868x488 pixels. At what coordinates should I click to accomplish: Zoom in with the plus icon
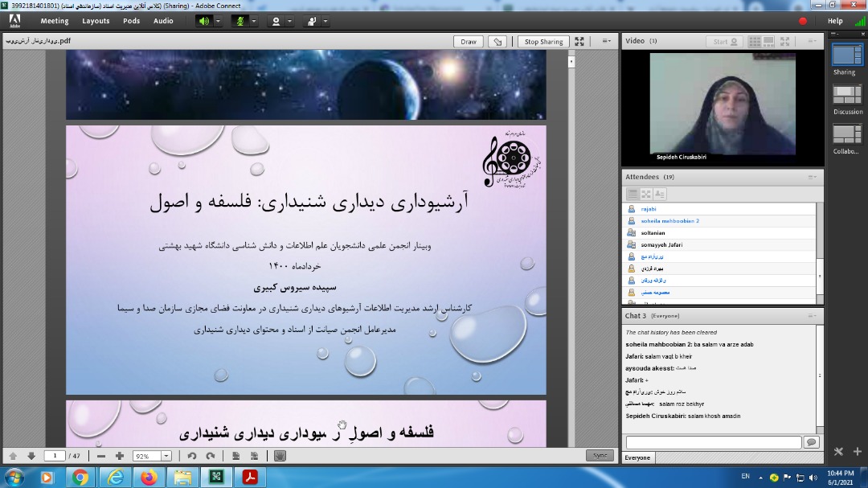120,456
